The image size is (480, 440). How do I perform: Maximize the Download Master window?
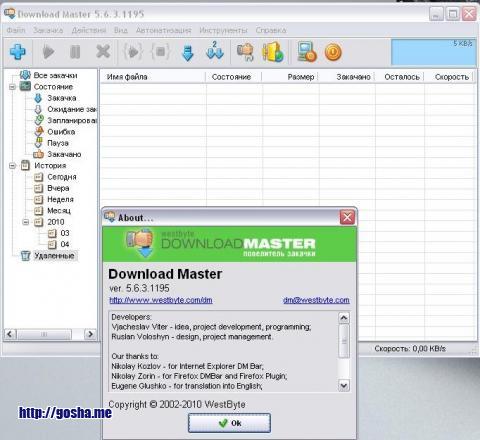pyautogui.click(x=453, y=14)
